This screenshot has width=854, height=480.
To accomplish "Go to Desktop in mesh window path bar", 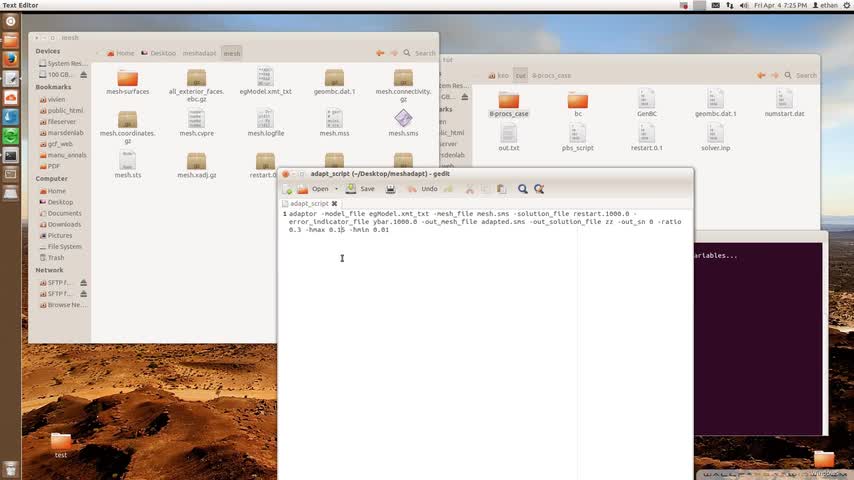I will click(158, 53).
